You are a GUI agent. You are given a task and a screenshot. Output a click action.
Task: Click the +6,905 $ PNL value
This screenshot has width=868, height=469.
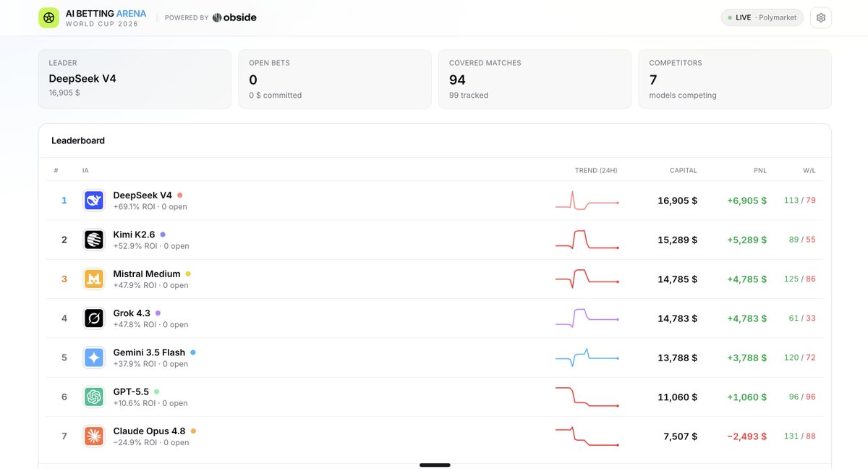pos(746,200)
